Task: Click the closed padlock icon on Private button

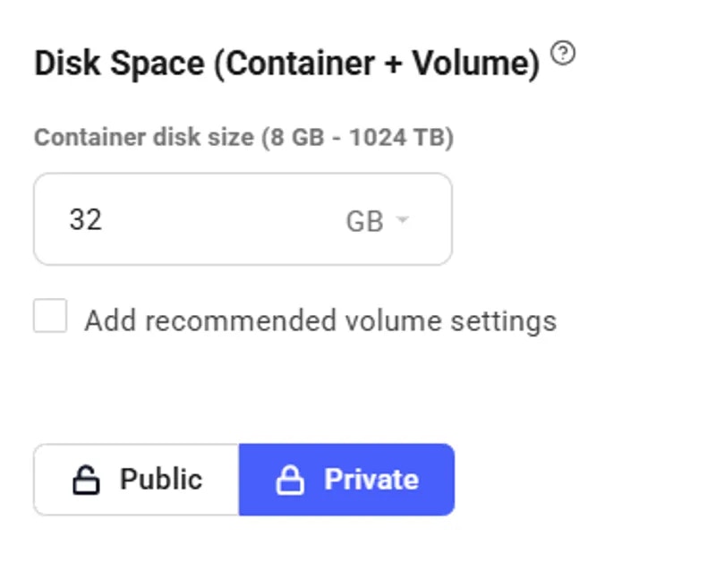Action: tap(293, 480)
